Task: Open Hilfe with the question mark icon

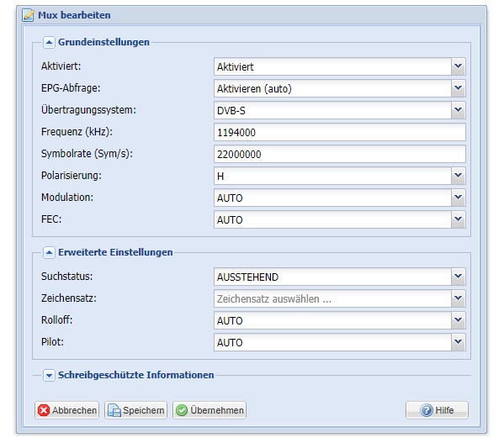Action: [x=437, y=410]
